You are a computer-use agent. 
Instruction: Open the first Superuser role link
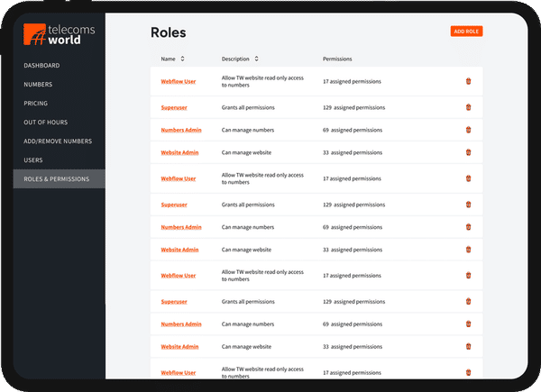[x=173, y=107]
